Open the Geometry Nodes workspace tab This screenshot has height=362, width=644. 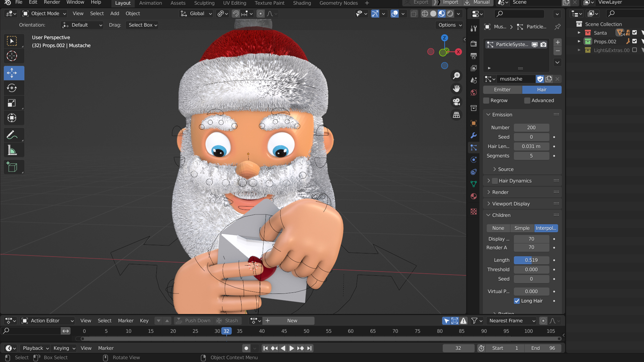tap(338, 3)
